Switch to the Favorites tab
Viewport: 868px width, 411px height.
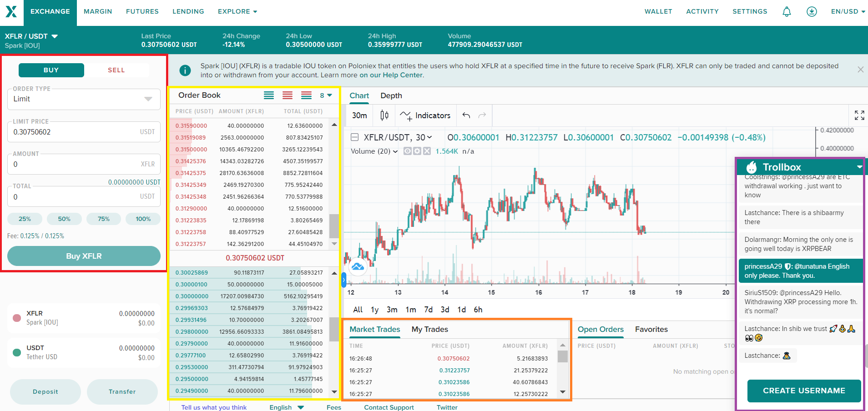651,329
